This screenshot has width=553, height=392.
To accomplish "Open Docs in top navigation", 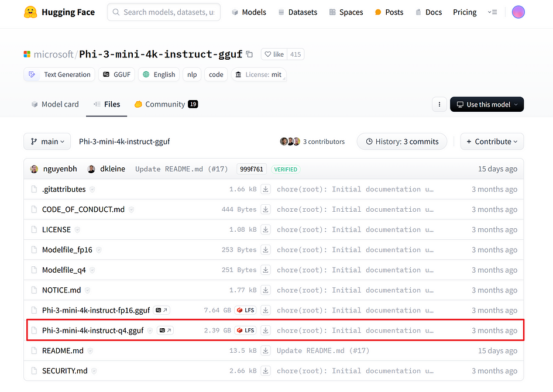I will [x=428, y=12].
